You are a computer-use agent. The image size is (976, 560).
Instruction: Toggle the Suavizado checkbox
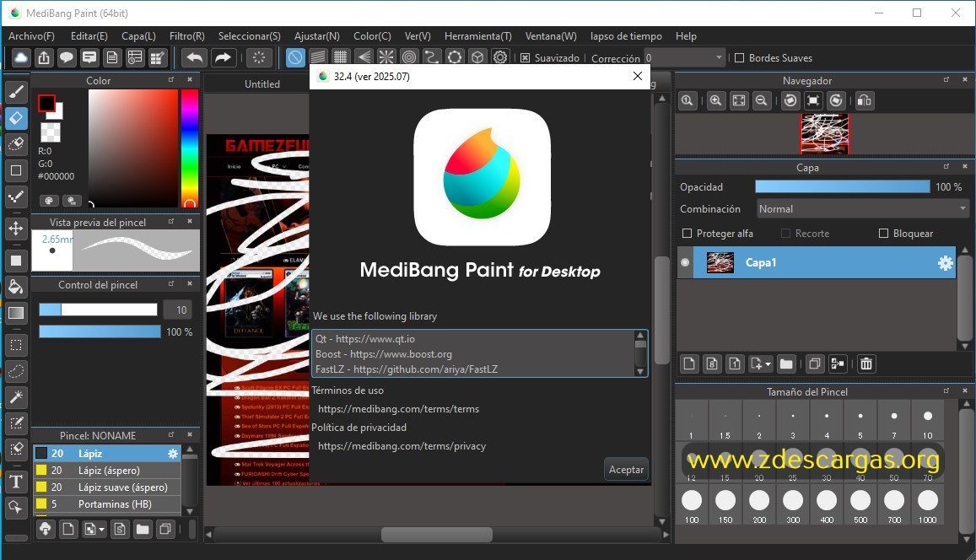point(526,58)
